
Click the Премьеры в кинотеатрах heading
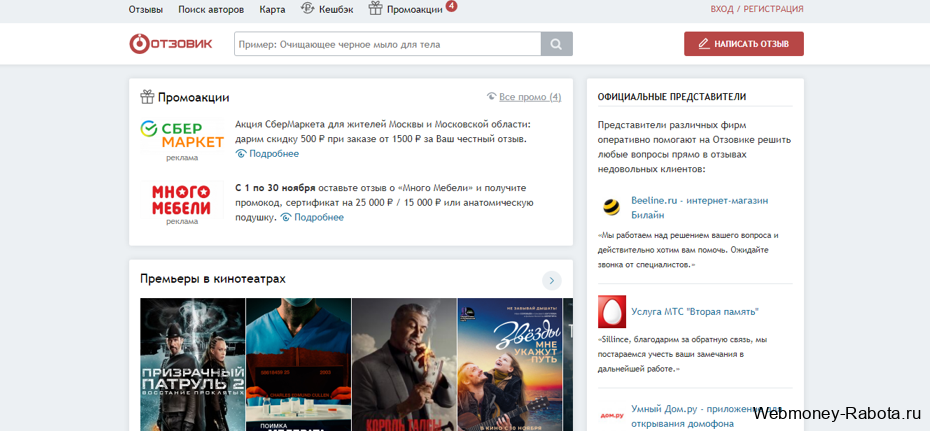pos(213,279)
